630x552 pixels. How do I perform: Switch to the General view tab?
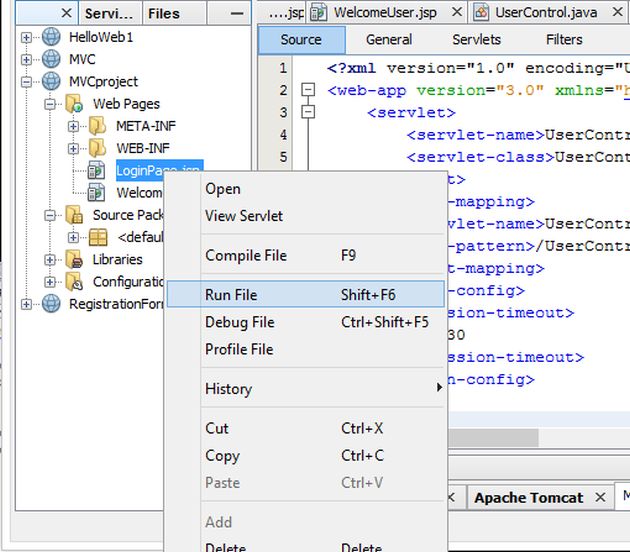[x=389, y=40]
